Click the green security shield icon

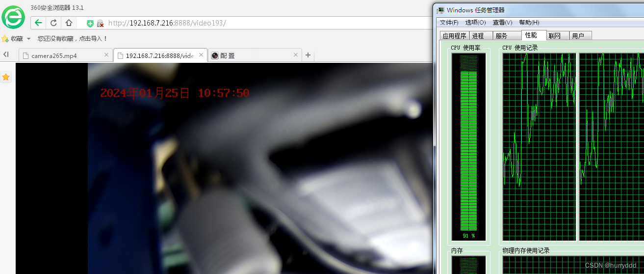[x=90, y=23]
